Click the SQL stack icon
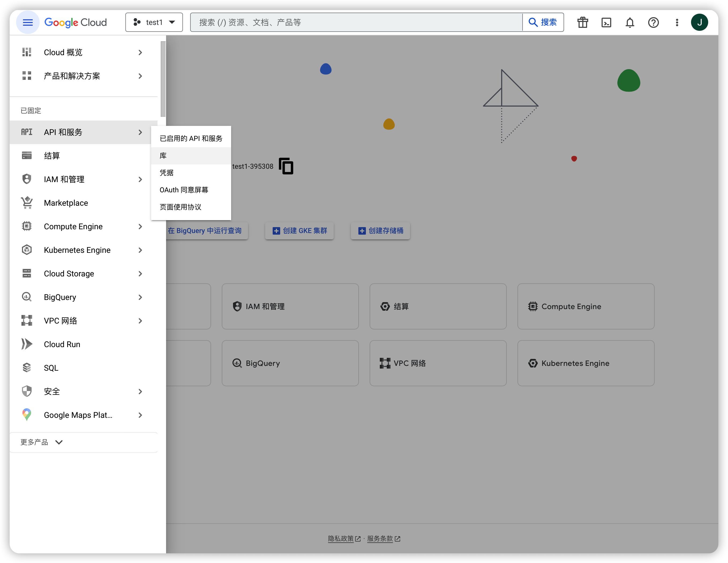Screen dimensions: 728x563 [x=27, y=367]
